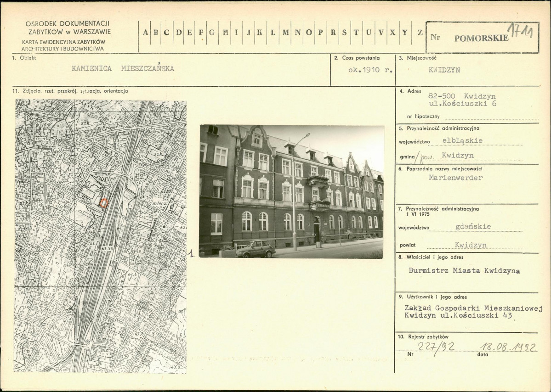Click the register date 18.08.1992

[x=508, y=347]
